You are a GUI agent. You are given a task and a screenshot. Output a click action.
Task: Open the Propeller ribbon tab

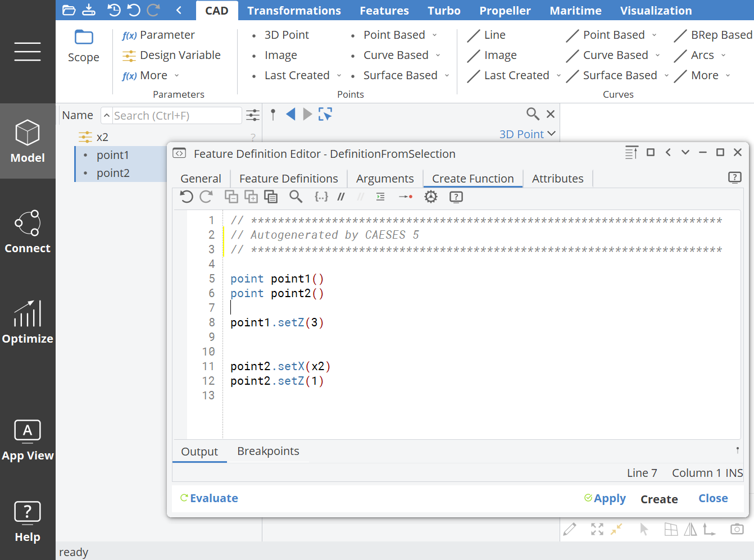[505, 11]
